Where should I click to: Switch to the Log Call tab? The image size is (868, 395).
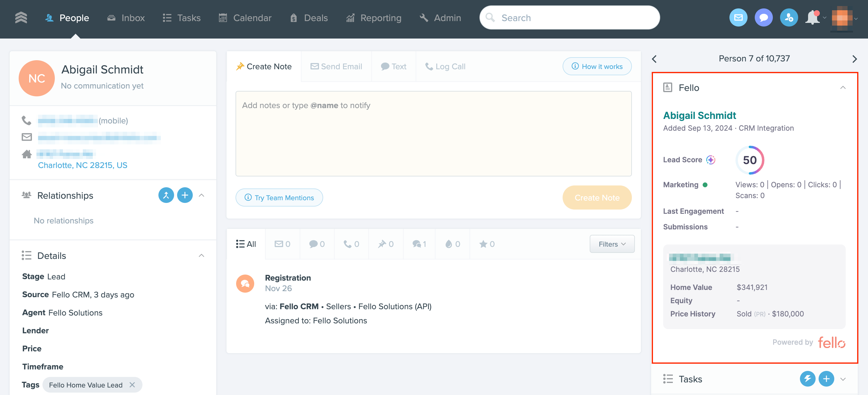pyautogui.click(x=445, y=66)
